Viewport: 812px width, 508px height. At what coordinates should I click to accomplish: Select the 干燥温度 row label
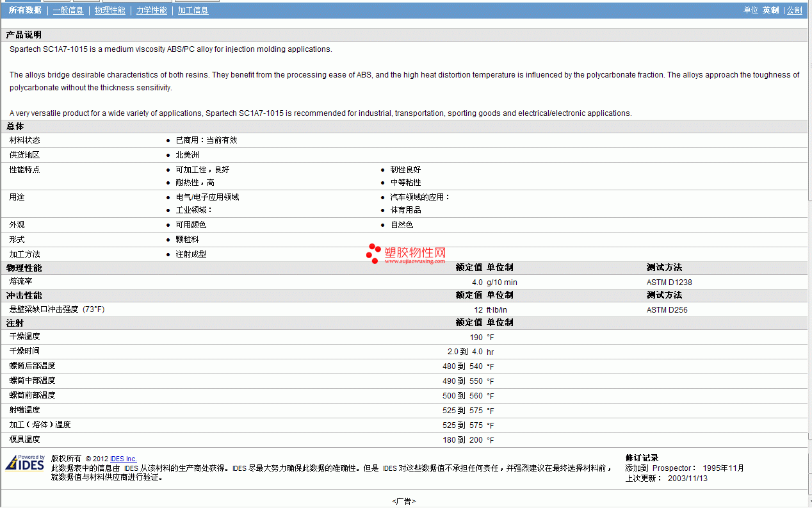pyautogui.click(x=24, y=336)
